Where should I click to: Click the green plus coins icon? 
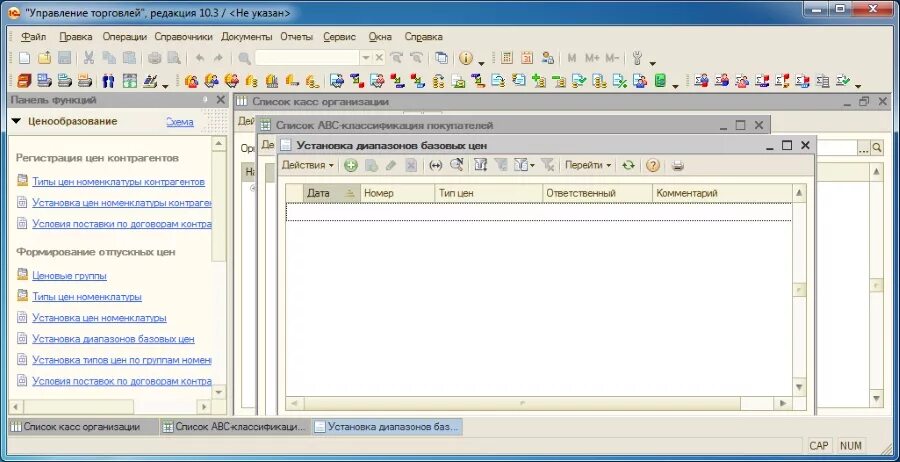538,81
